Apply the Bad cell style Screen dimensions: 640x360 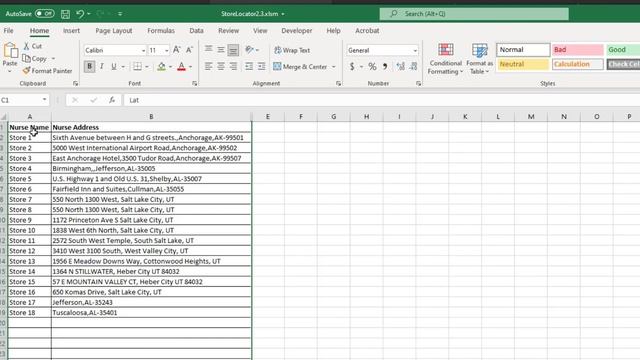click(x=578, y=49)
